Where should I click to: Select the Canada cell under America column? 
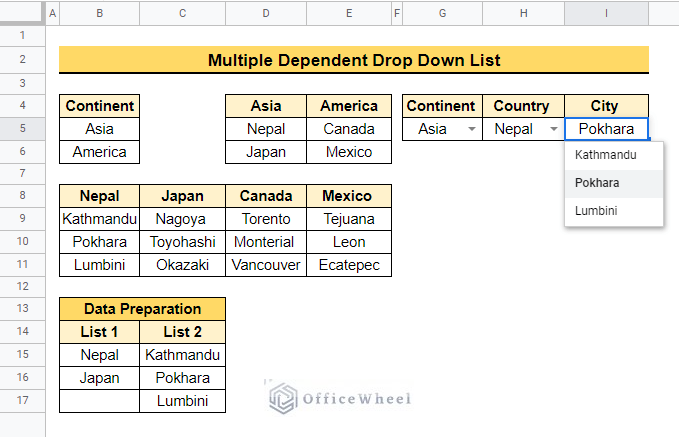pos(349,129)
